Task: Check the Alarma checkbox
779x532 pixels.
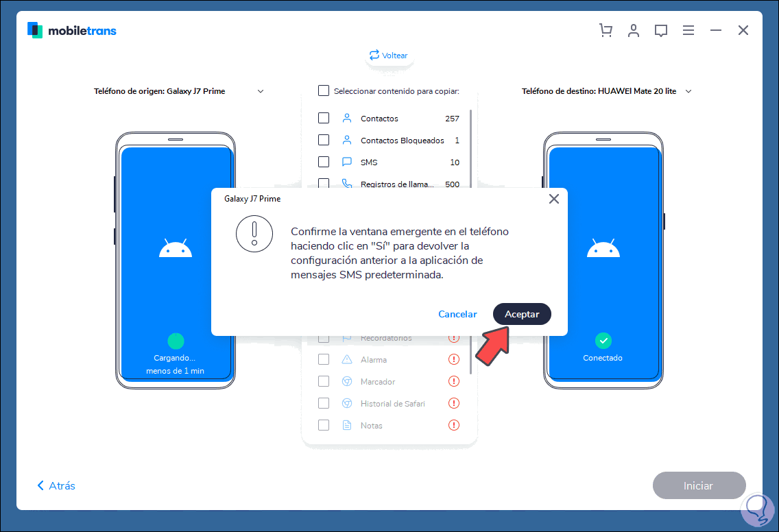Action: (x=324, y=359)
